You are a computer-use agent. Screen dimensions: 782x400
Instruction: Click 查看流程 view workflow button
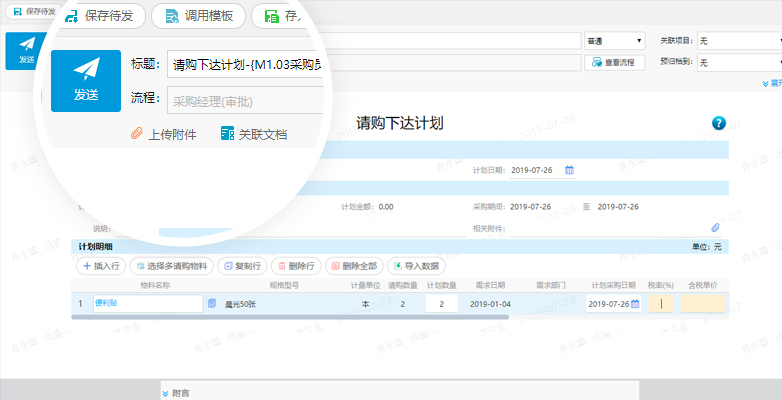tap(613, 62)
